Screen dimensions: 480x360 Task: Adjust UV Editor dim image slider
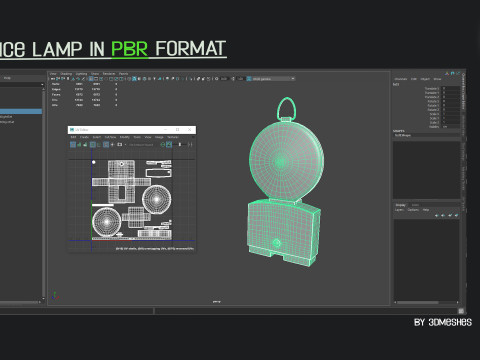(180, 145)
